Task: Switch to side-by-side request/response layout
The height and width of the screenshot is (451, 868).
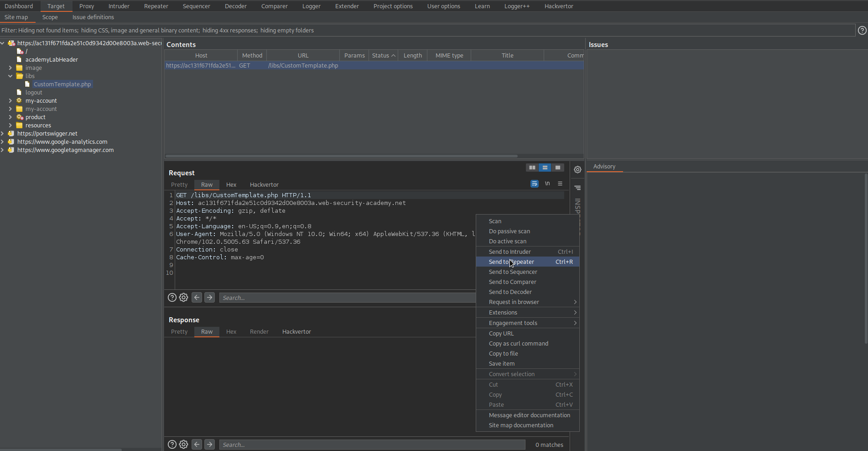Action: click(532, 168)
